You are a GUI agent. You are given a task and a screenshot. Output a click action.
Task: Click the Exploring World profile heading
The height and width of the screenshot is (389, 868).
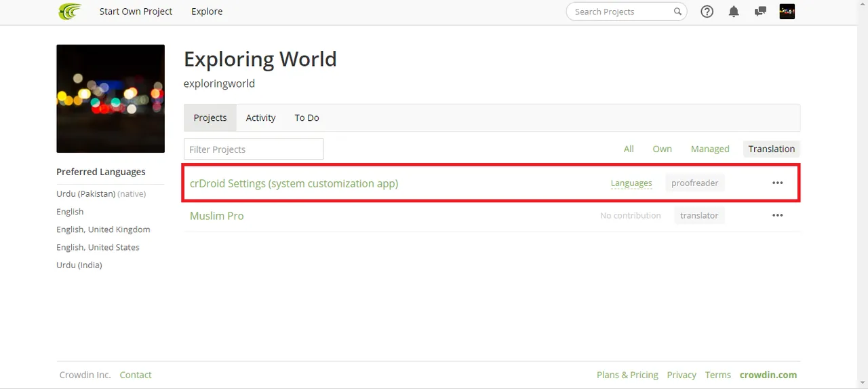click(260, 59)
